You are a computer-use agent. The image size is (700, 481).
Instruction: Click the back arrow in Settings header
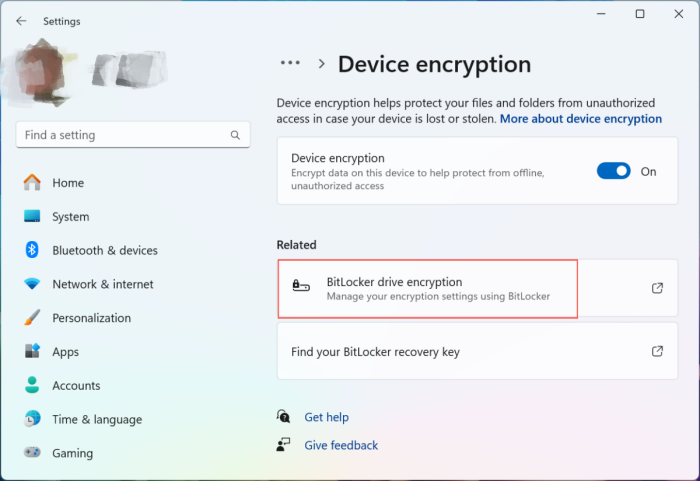click(21, 21)
